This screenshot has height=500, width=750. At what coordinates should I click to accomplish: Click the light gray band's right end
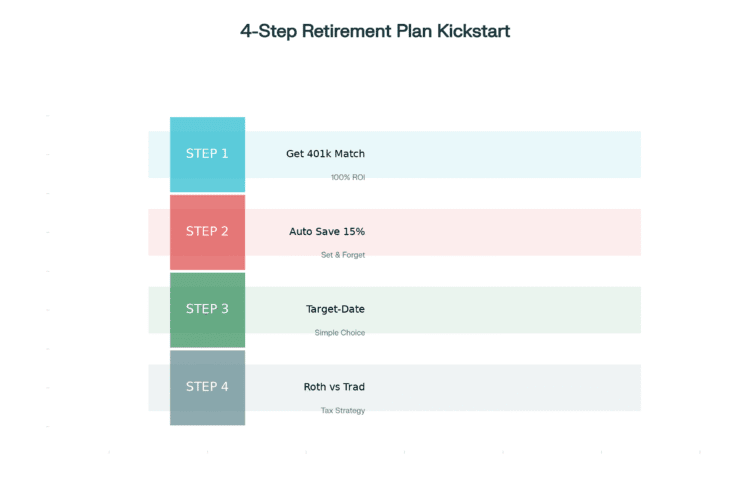click(630, 387)
